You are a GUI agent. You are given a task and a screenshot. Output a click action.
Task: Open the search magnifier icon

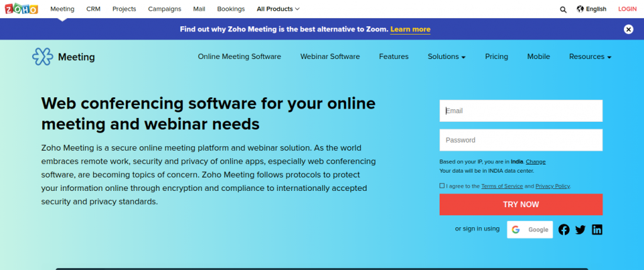coord(563,9)
